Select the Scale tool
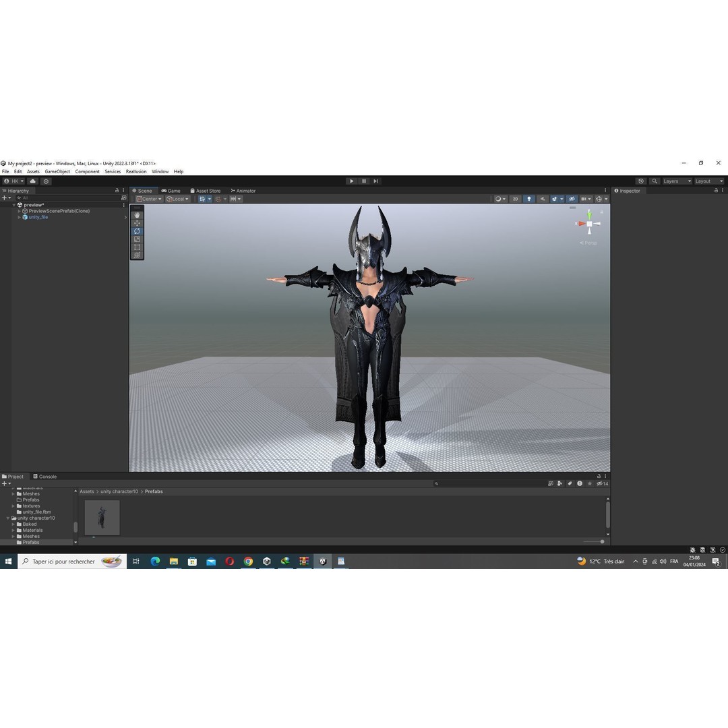The width and height of the screenshot is (728, 728). (137, 239)
